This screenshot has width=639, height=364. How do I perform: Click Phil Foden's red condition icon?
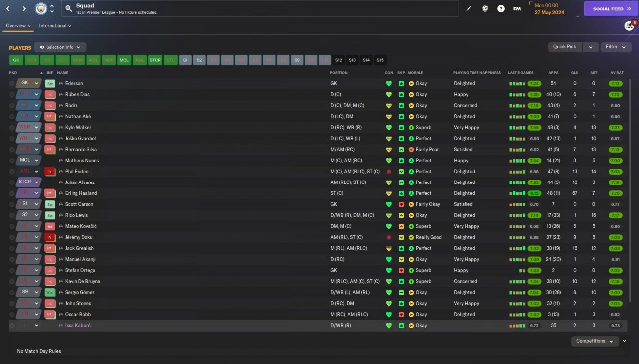pyautogui.click(x=389, y=172)
